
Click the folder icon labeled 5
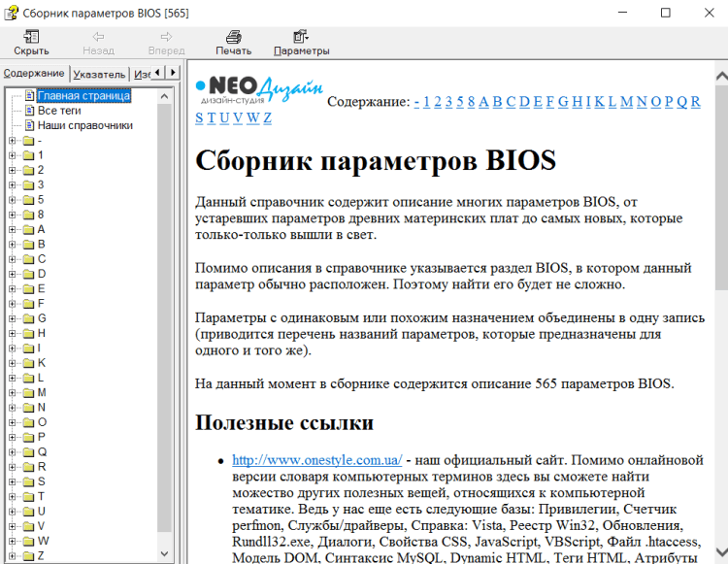coord(29,200)
